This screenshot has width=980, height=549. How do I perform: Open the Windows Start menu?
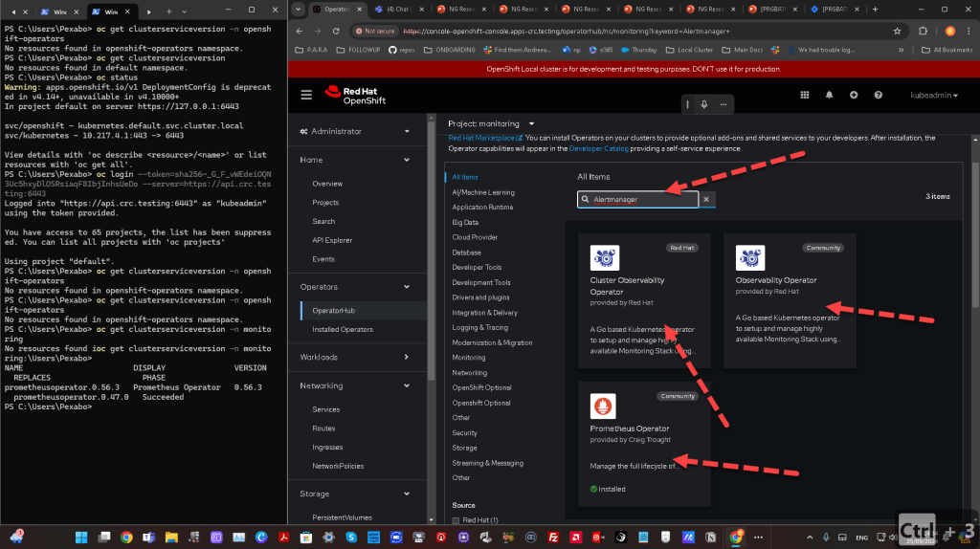(x=81, y=538)
